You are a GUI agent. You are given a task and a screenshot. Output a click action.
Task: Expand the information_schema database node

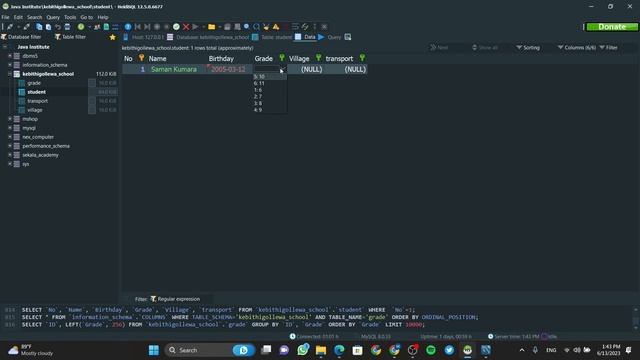click(x=10, y=65)
